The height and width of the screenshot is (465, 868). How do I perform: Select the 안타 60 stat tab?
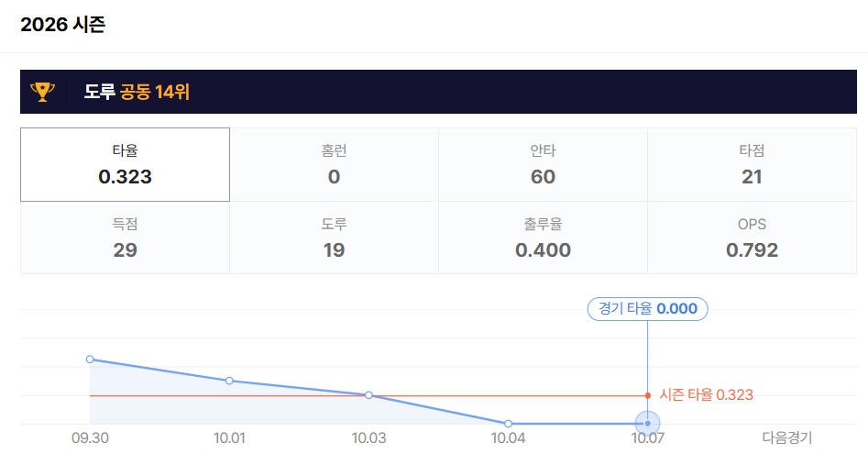coord(543,164)
